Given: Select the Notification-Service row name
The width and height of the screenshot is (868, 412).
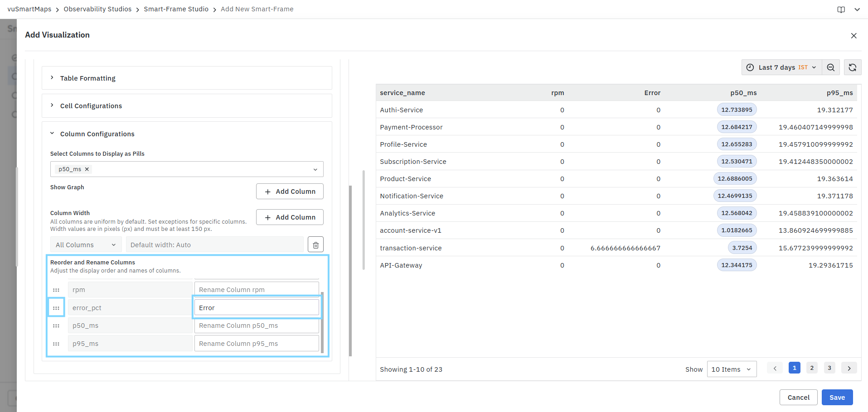Looking at the screenshot, I should coord(412,196).
